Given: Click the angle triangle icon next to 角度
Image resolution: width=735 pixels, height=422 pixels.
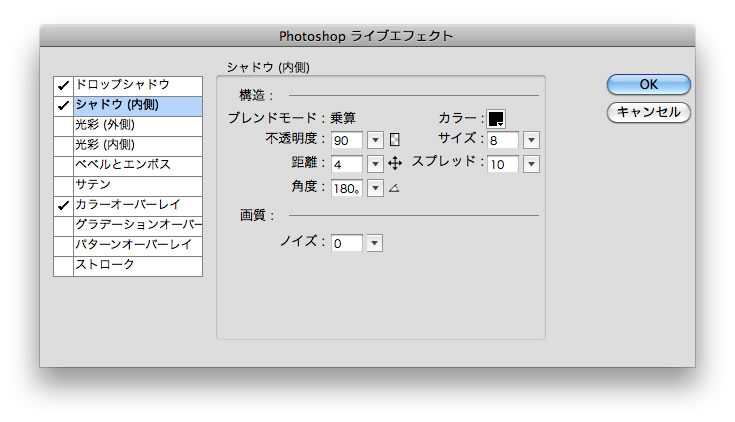Looking at the screenshot, I should pos(394,188).
